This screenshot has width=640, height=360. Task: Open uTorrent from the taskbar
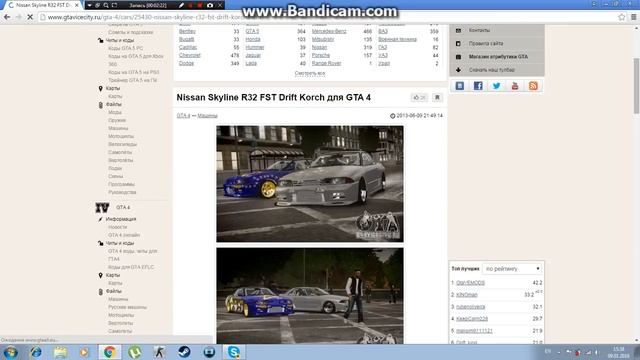135,352
